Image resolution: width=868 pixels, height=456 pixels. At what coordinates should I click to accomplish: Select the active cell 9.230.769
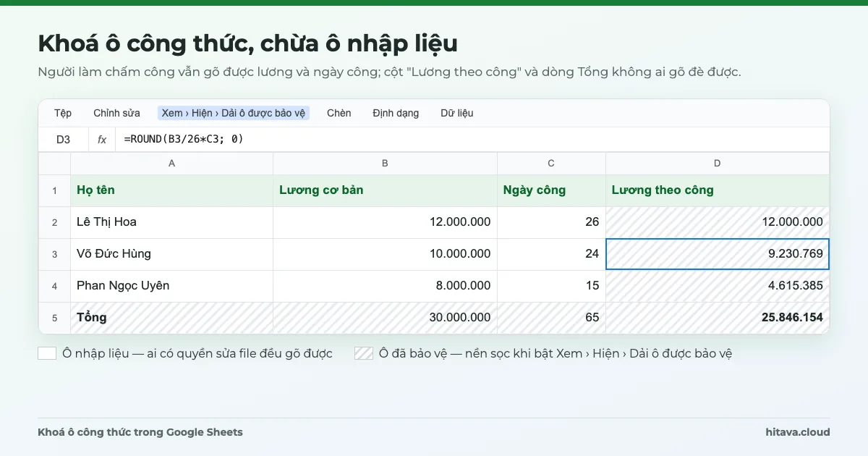pos(718,254)
